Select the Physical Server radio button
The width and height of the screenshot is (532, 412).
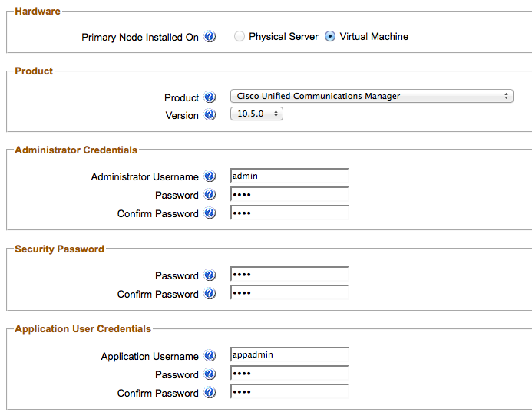(x=240, y=37)
